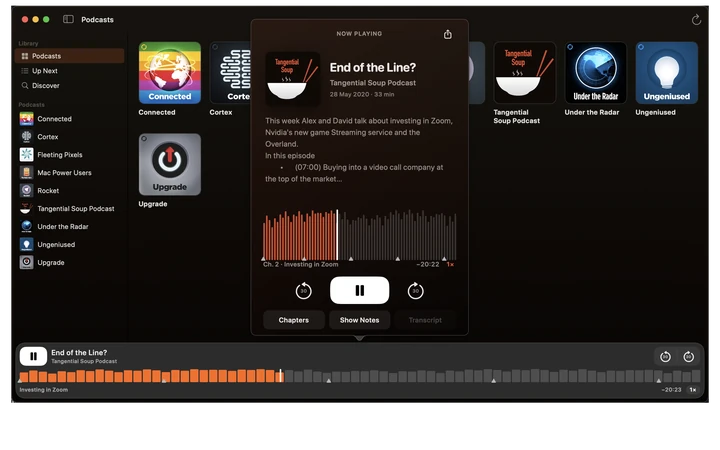Viewport: 720px width, 450px height.
Task: Click the 'End of the Line?' popup title
Action: pos(373,68)
